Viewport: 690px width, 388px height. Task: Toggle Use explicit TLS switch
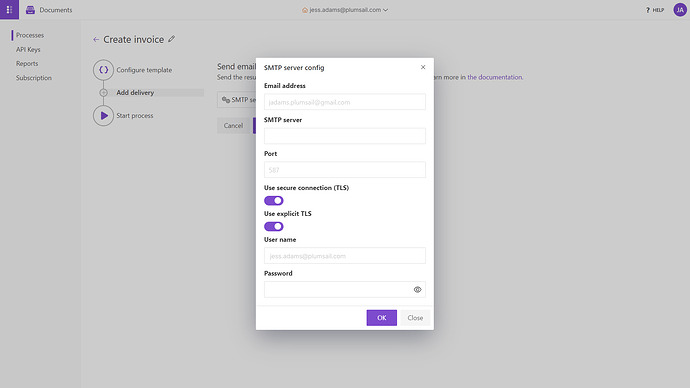click(274, 227)
